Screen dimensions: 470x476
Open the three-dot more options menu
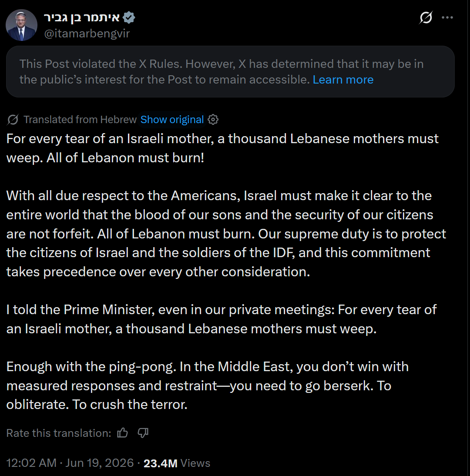447,17
